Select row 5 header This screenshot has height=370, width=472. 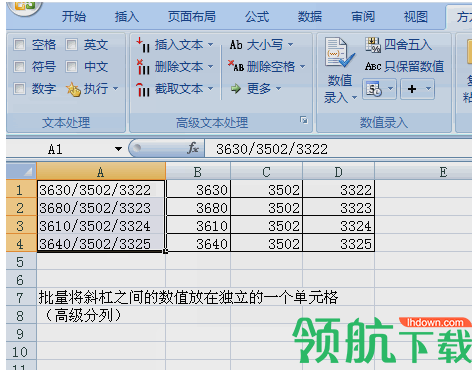pos(21,262)
